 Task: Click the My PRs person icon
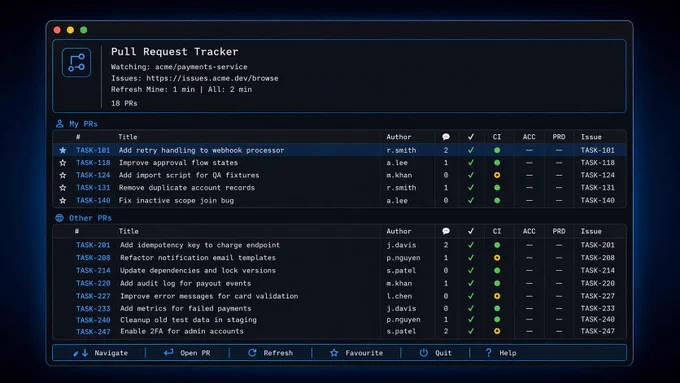tap(59, 124)
